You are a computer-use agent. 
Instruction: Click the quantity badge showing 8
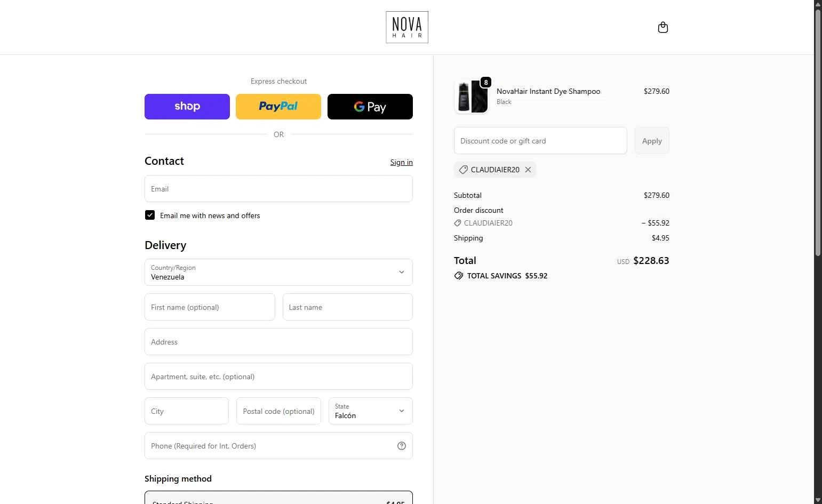486,82
